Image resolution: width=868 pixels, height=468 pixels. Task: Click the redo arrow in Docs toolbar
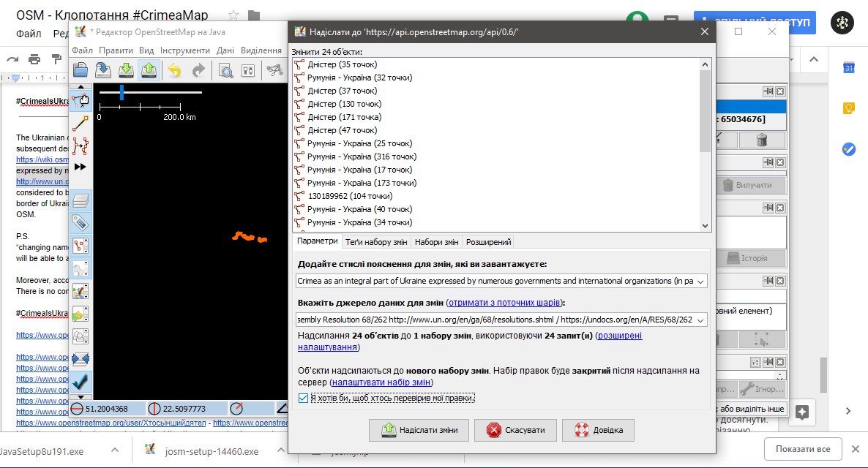point(12,59)
